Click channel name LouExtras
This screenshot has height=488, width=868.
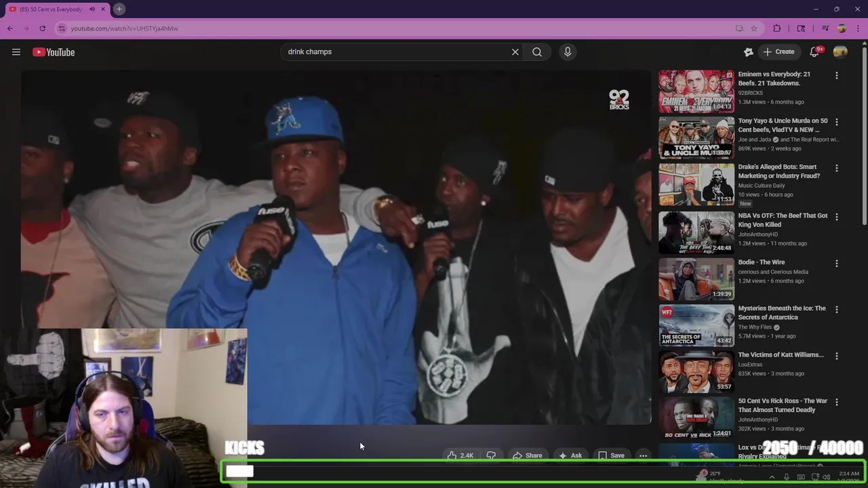tap(750, 365)
